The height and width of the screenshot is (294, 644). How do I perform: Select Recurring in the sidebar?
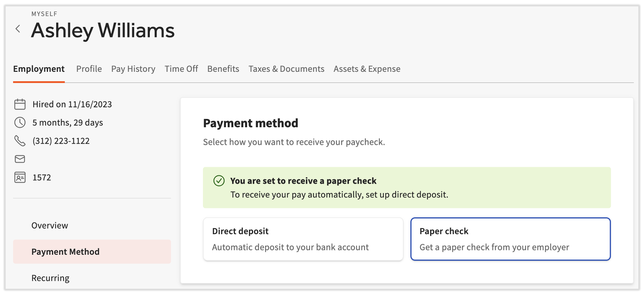click(x=50, y=278)
